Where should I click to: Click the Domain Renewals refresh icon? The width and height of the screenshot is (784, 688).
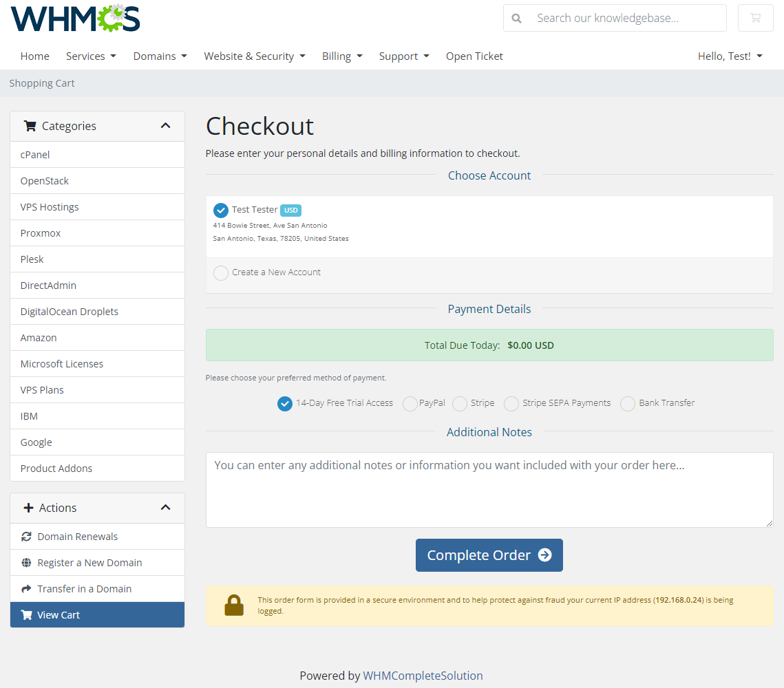[25, 536]
